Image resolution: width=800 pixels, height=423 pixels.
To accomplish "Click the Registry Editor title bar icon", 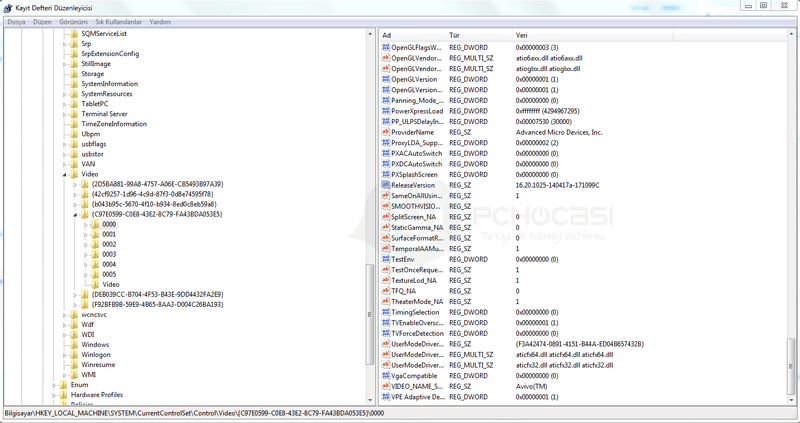I will click(x=8, y=7).
